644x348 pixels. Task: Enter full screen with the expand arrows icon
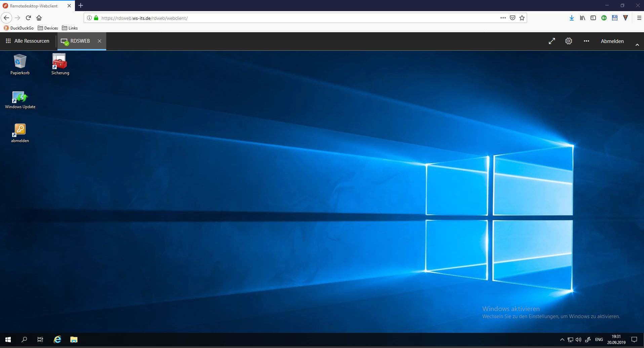pos(552,41)
